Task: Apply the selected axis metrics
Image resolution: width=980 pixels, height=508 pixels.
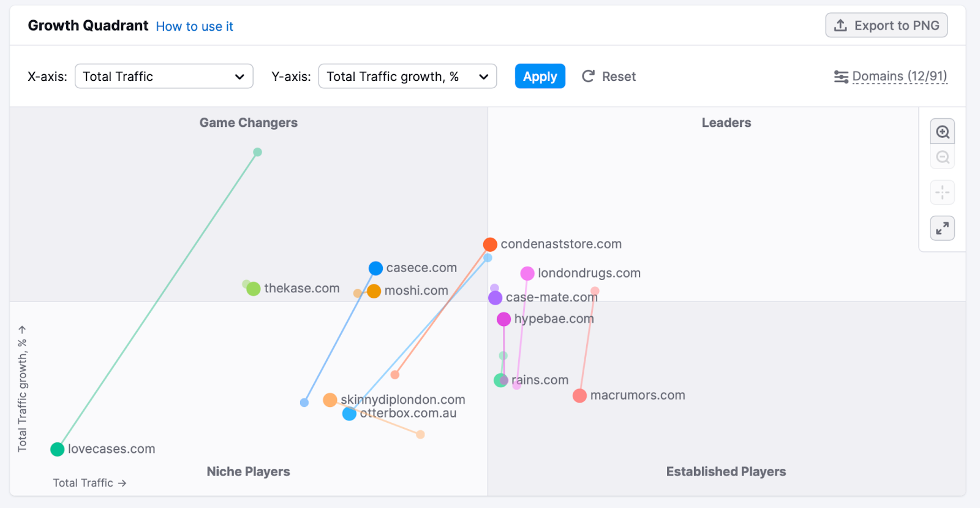Action: click(x=539, y=76)
